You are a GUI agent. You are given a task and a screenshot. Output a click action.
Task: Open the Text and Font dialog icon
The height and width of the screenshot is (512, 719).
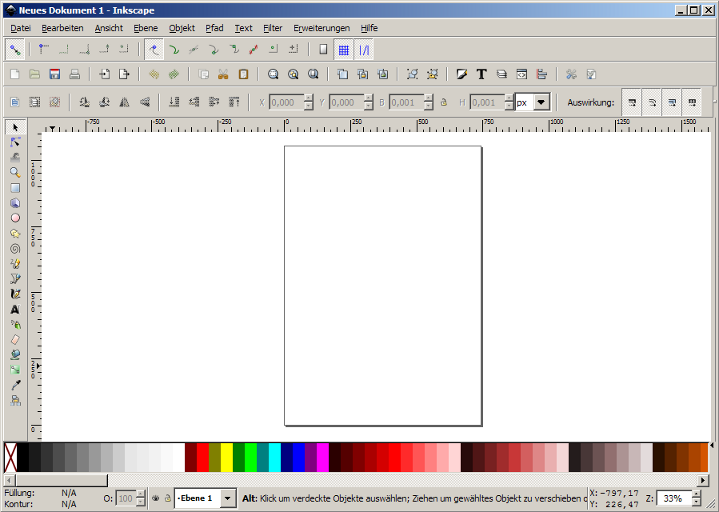481,74
